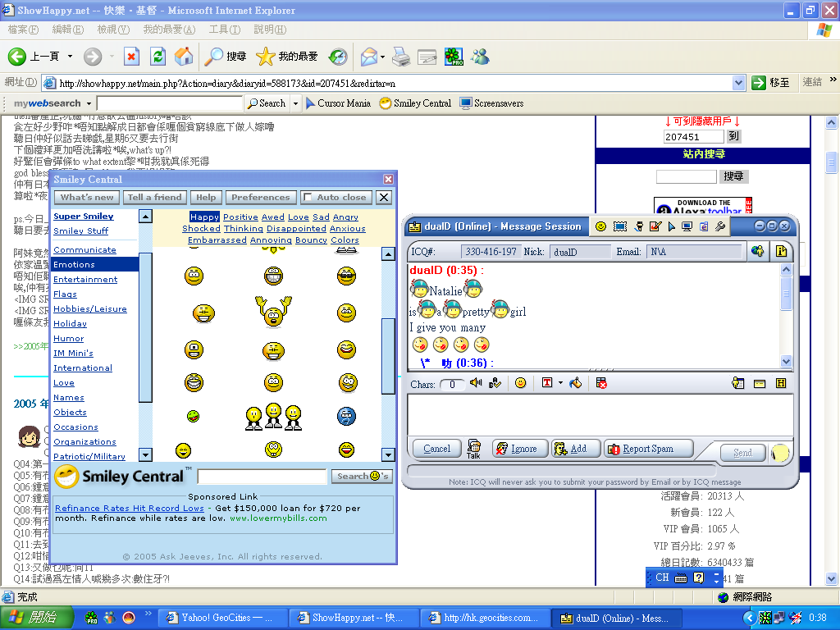Viewport: 840px width, 630px height.
Task: Open the Refinance Rates Hit Record Lows link
Action: tap(130, 508)
